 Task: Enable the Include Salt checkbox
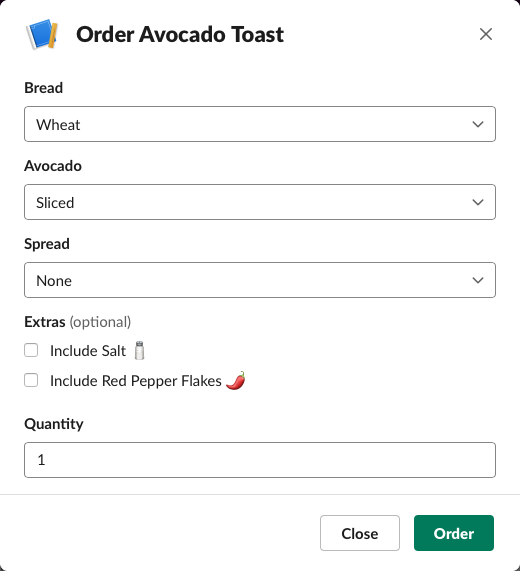[x=31, y=350]
